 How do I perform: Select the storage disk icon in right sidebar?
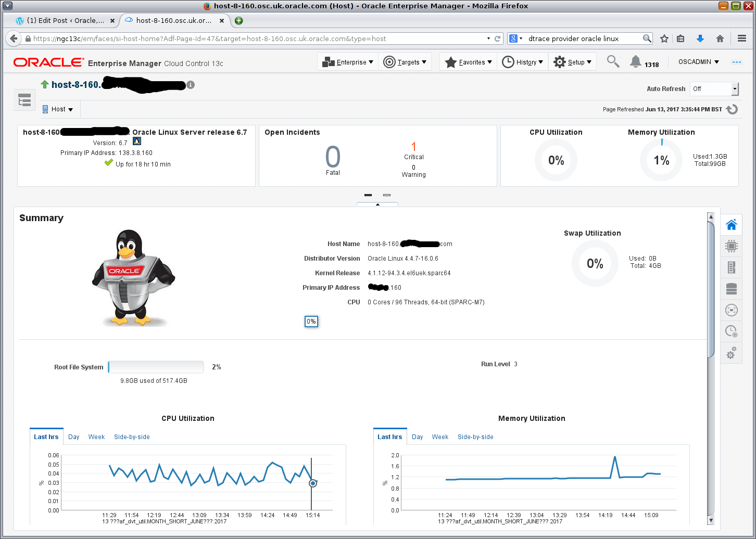pyautogui.click(x=731, y=289)
